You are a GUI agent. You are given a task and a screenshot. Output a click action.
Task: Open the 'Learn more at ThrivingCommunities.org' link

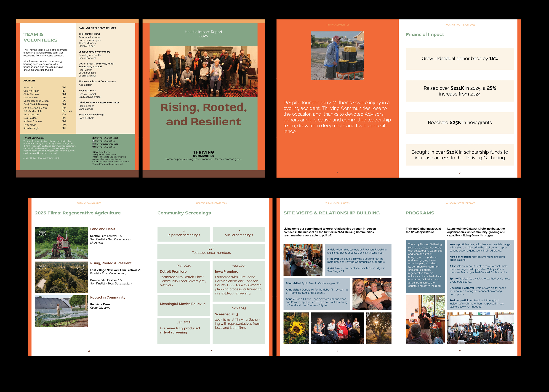click(41, 158)
